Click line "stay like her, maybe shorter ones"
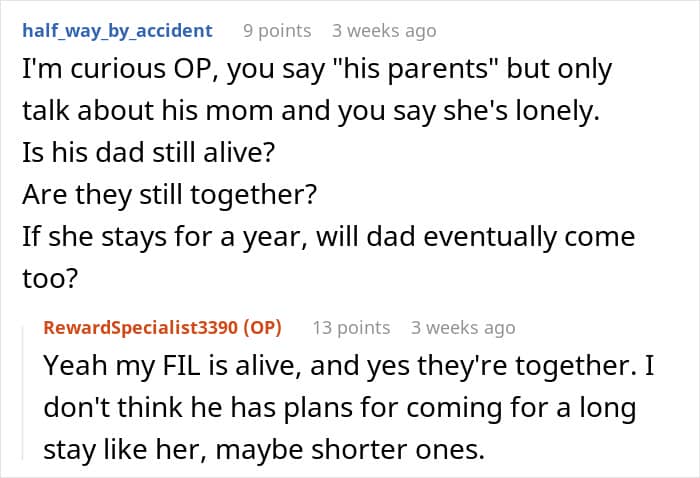 264,450
